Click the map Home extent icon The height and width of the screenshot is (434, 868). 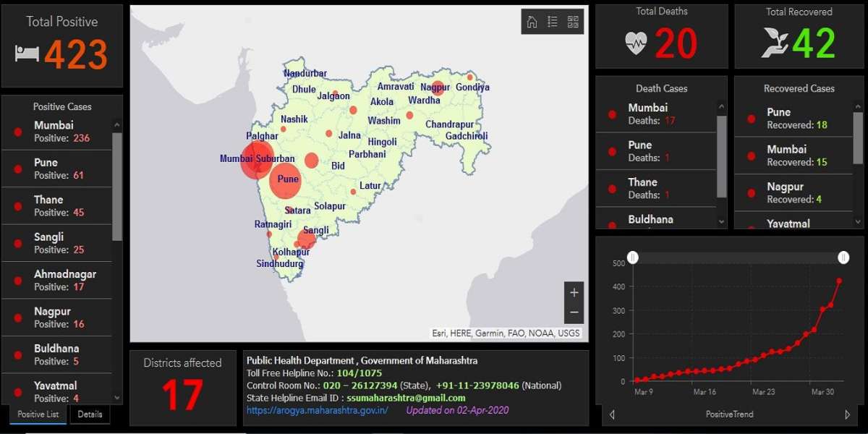pyautogui.click(x=532, y=22)
